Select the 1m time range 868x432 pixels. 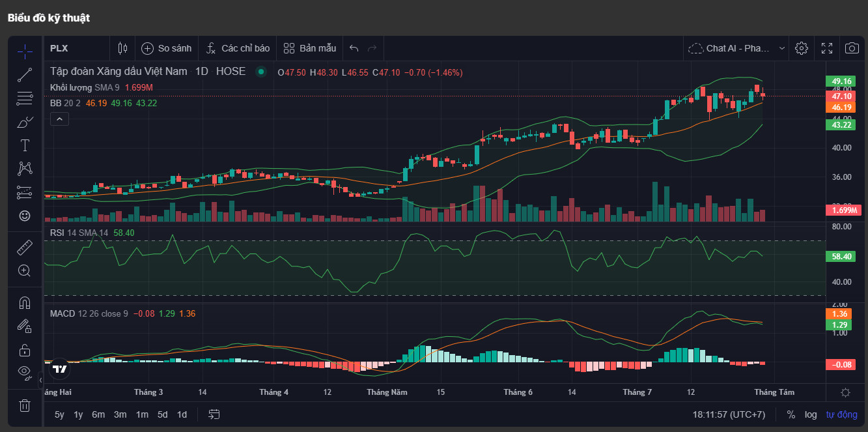pos(142,414)
